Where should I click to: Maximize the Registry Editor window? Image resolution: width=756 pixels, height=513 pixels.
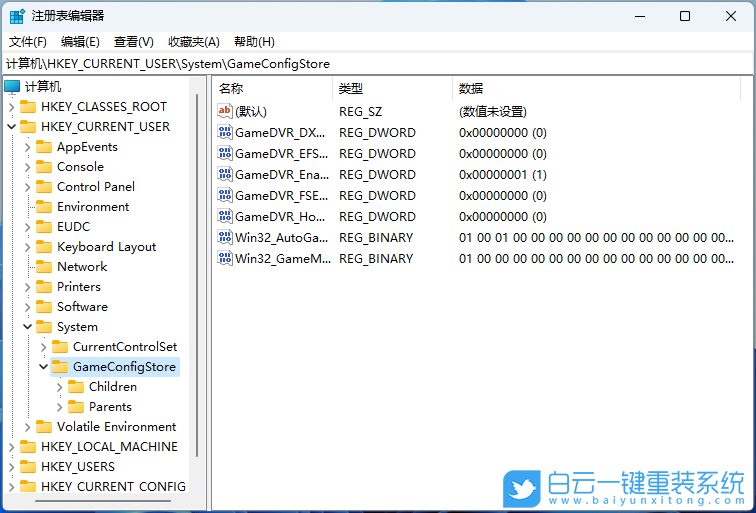click(x=685, y=16)
